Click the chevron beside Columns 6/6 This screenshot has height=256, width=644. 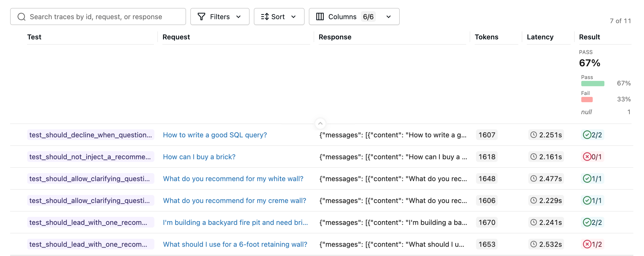[389, 17]
